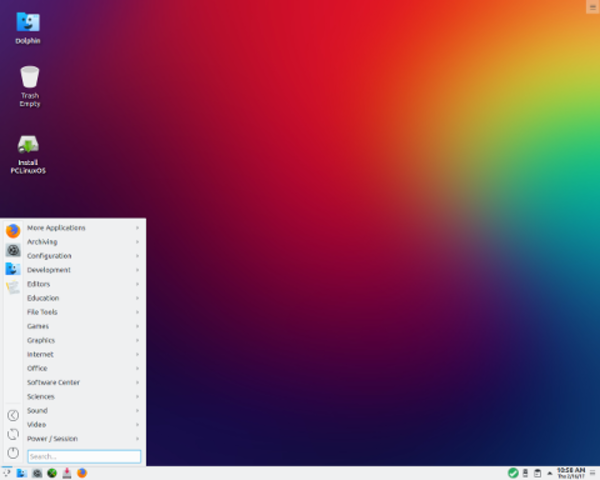Open the Sciences menu category
The width and height of the screenshot is (600, 480).
(x=84, y=397)
